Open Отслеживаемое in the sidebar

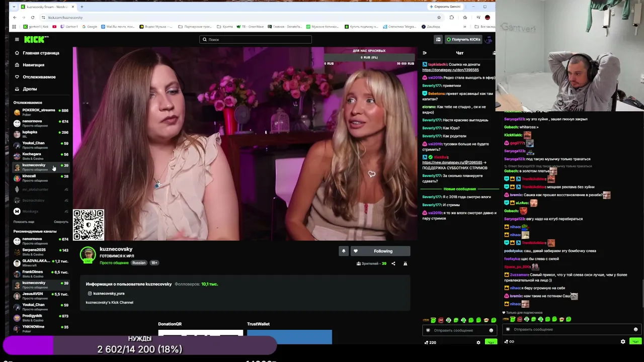click(35, 77)
